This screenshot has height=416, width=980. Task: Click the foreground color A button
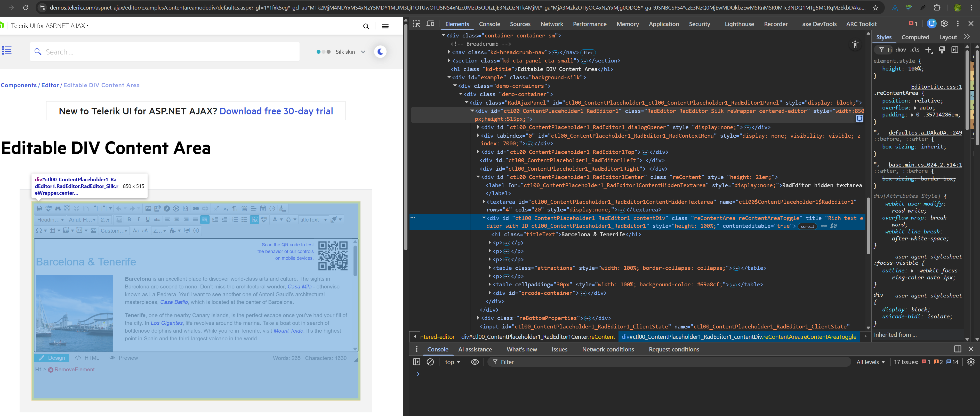275,219
